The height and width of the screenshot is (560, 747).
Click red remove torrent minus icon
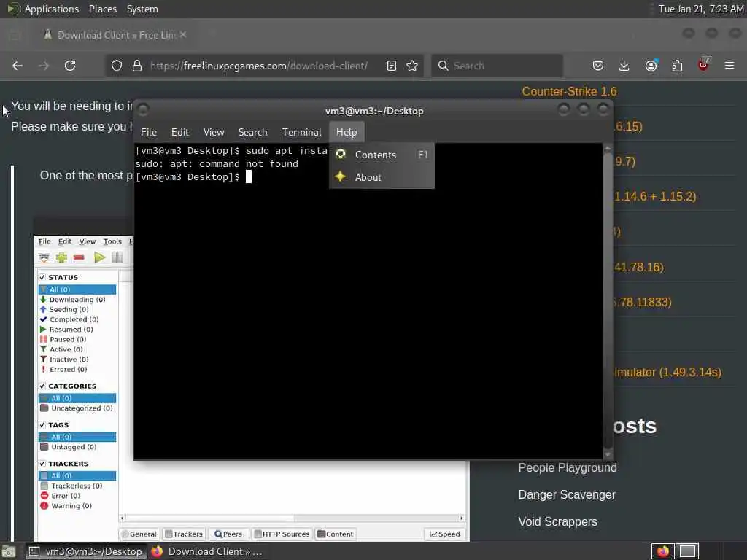[79, 257]
